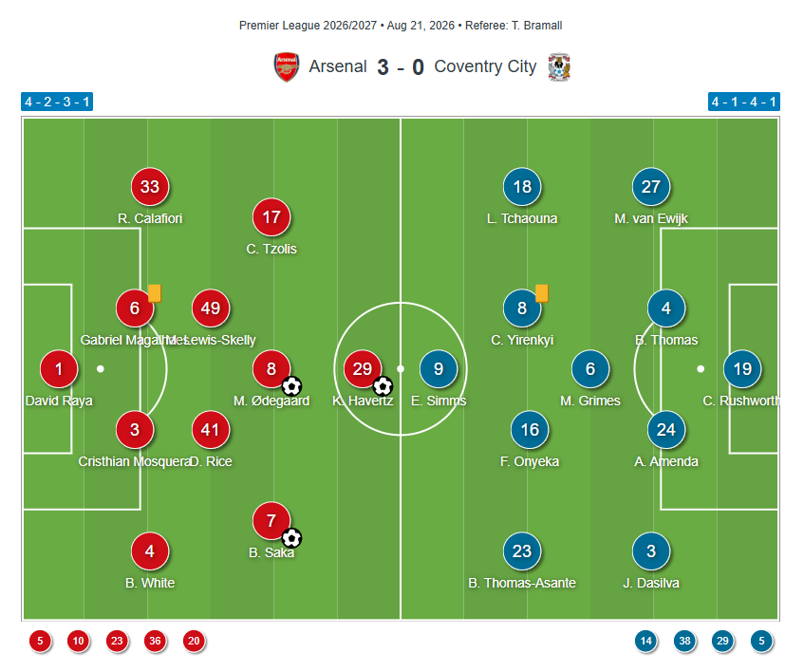Click Coventry substitute number 29
Screen dimensions: 804x672
[x=723, y=641]
